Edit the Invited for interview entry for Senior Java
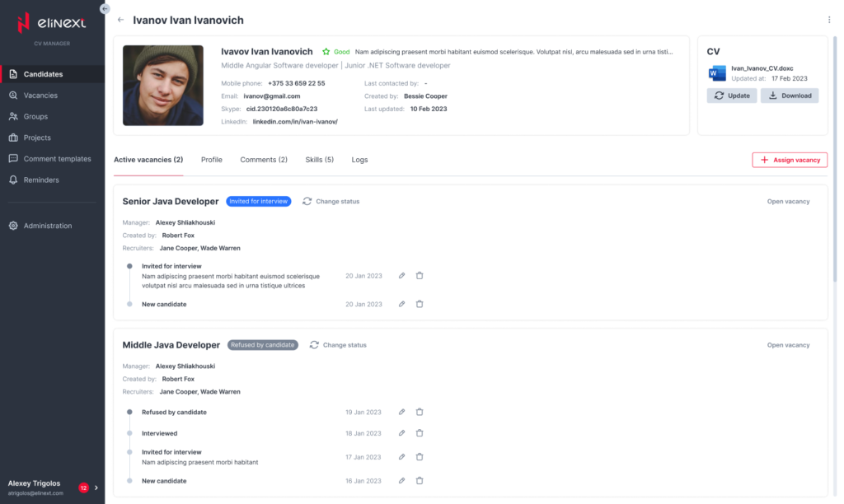This screenshot has width=844, height=504. 401,276
